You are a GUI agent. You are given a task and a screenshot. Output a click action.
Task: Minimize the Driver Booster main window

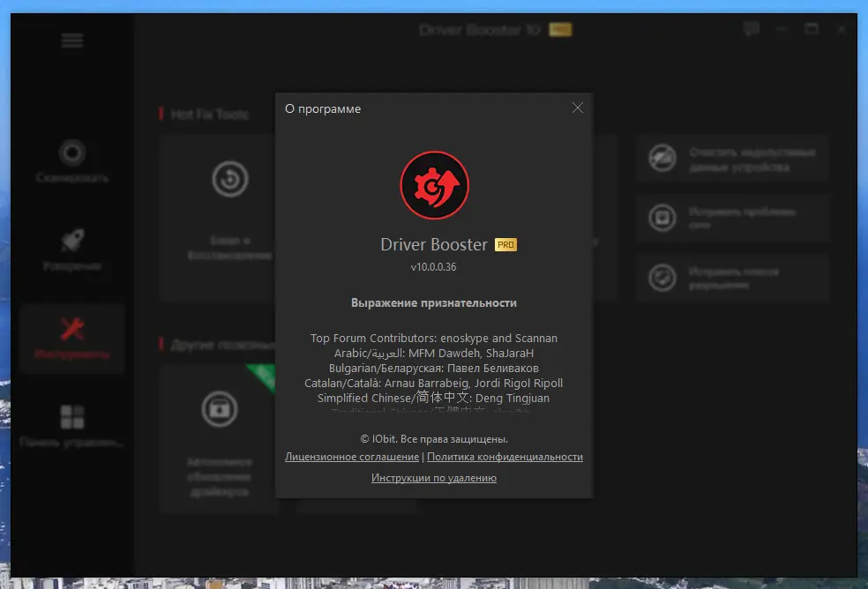(782, 29)
